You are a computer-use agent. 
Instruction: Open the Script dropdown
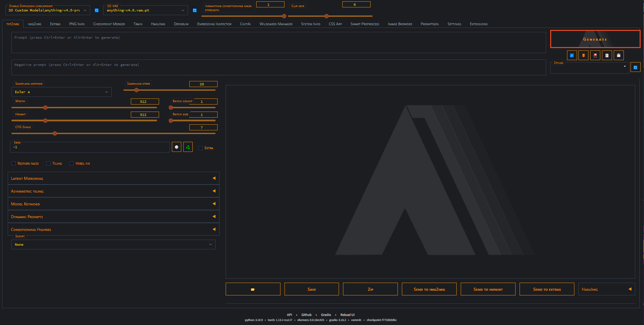(113, 244)
